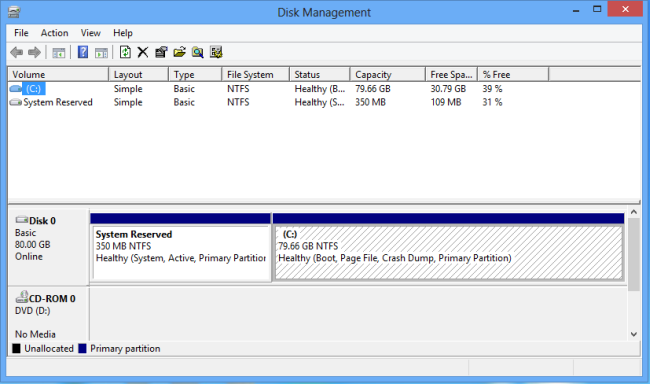
Task: Click the (C:) volume drive icon
Action: 16,88
